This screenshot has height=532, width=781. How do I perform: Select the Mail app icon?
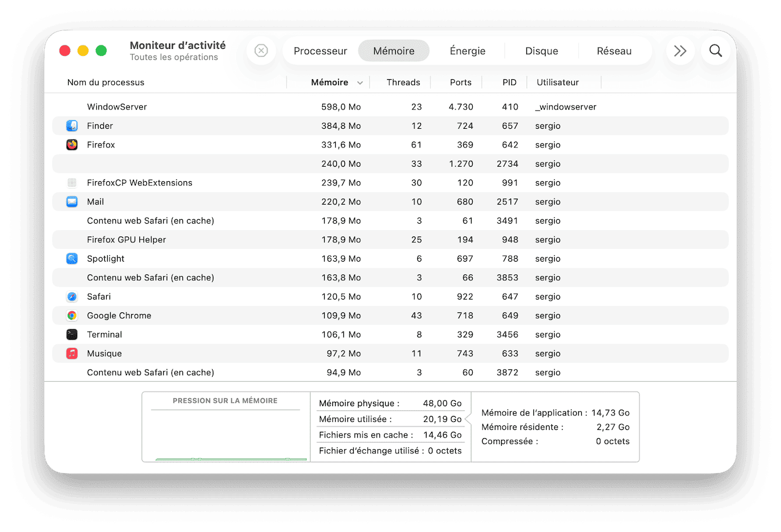tap(71, 202)
